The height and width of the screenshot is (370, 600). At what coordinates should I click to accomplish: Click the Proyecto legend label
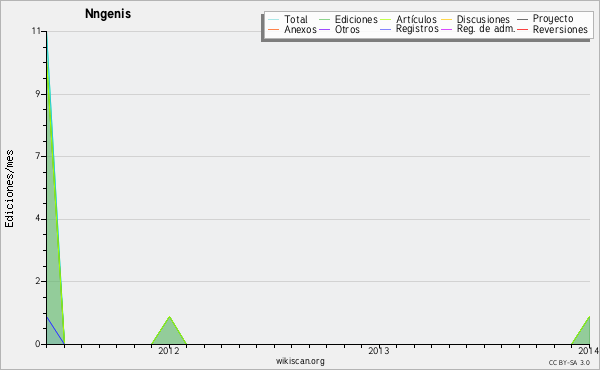(553, 18)
